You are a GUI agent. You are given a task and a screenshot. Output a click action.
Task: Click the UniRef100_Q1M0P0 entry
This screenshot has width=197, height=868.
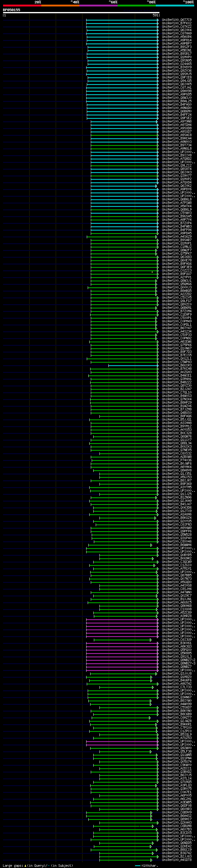click(177, 57)
